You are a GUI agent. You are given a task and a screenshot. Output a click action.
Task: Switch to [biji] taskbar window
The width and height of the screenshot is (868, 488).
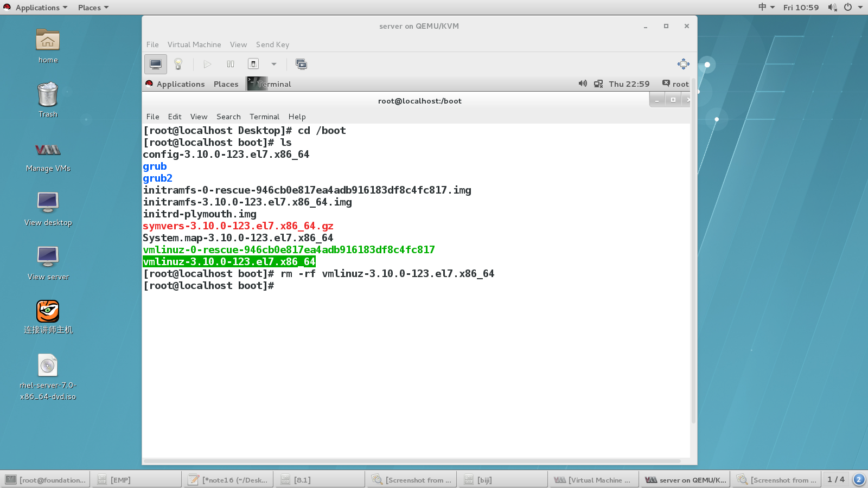click(503, 480)
